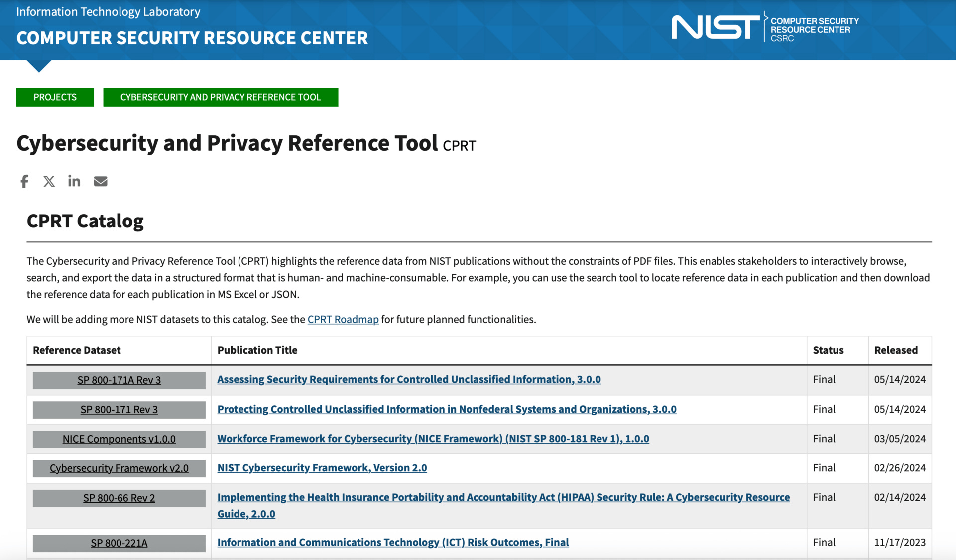Open Cybersecurity Framework v2.0 dataset
The image size is (956, 560).
tap(119, 468)
